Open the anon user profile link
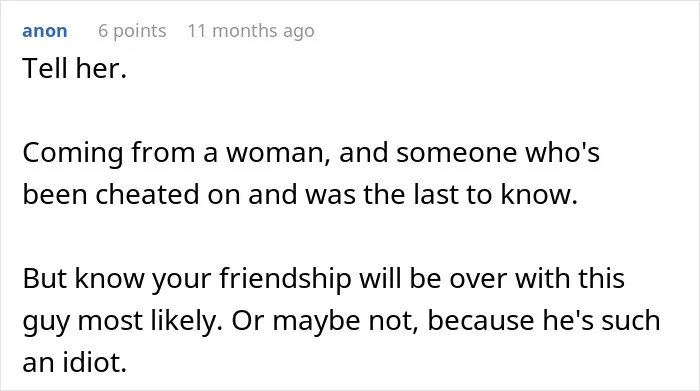This screenshot has width=700, height=391. pos(45,31)
